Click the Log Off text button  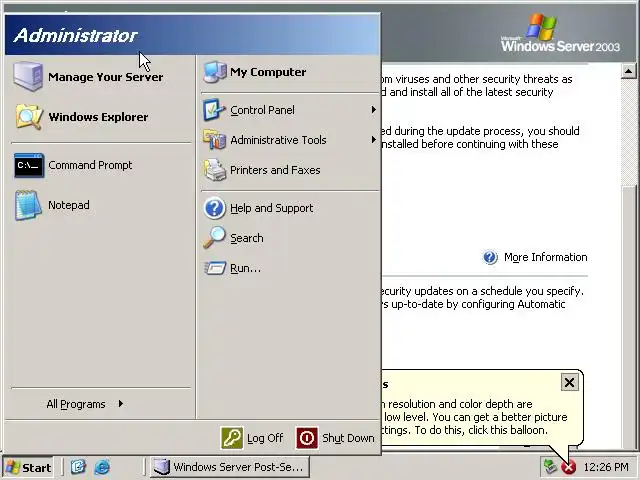click(265, 438)
